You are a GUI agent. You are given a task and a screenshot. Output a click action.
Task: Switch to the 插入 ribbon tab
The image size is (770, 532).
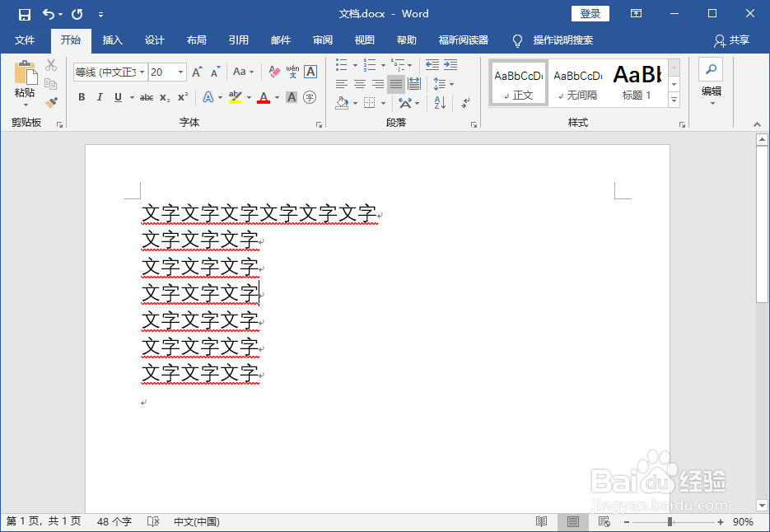pos(110,40)
